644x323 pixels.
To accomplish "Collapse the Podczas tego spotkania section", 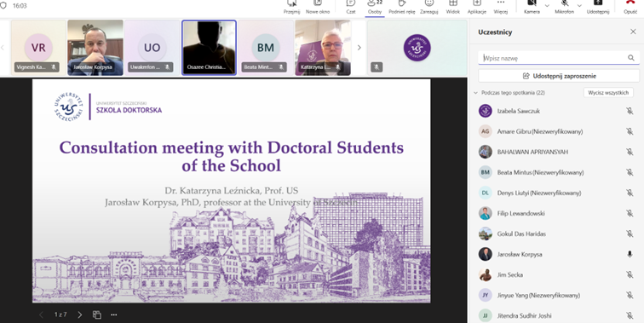I will click(475, 93).
